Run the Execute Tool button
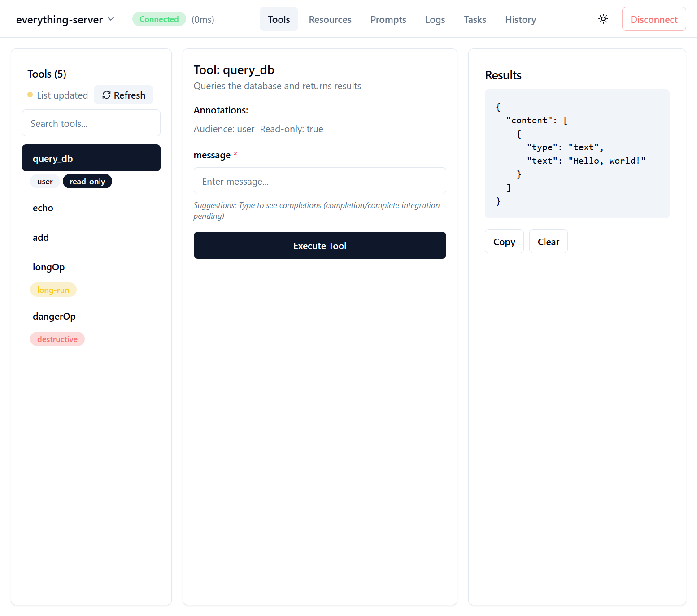This screenshot has width=697, height=616. 320,245
